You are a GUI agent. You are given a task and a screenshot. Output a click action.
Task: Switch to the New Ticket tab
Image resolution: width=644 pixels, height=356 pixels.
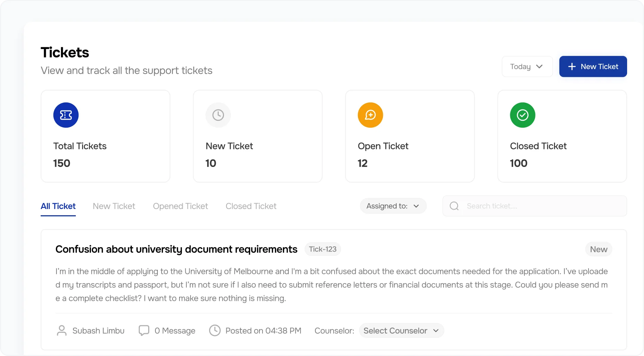pos(114,206)
